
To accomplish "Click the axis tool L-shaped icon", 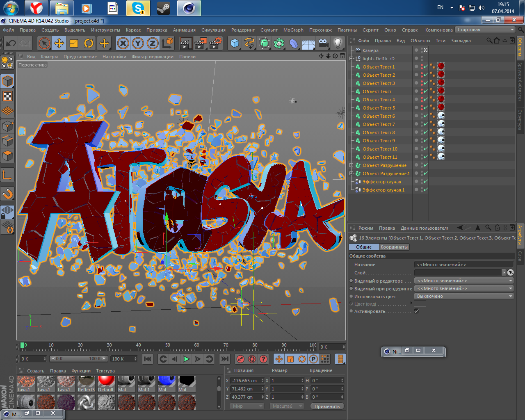I will coord(7,175).
